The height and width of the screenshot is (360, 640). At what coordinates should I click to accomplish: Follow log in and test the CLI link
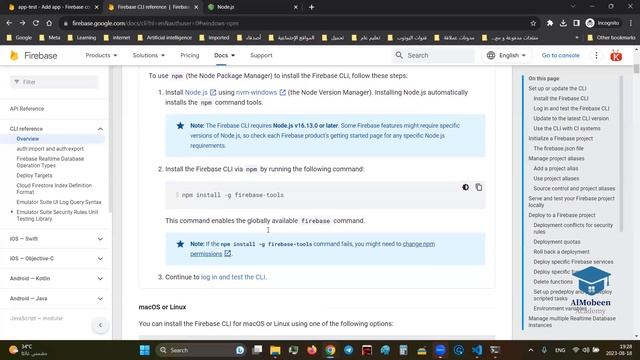coord(233,277)
